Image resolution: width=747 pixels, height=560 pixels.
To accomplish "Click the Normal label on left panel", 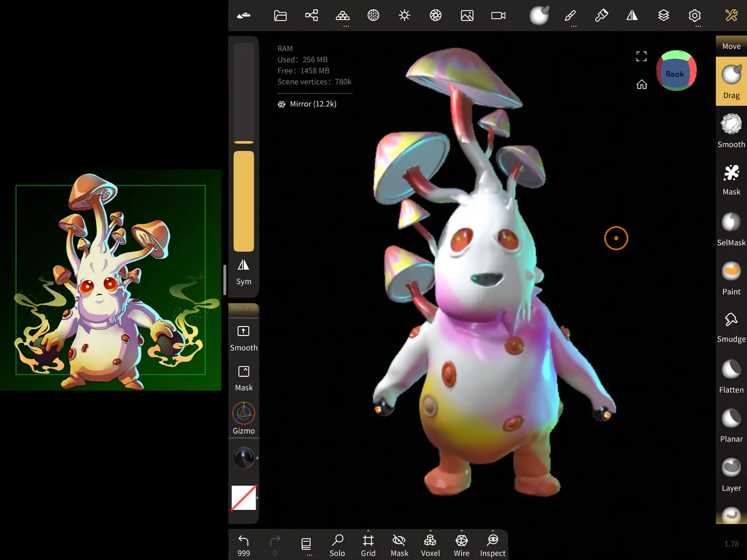I will pyautogui.click(x=243, y=308).
